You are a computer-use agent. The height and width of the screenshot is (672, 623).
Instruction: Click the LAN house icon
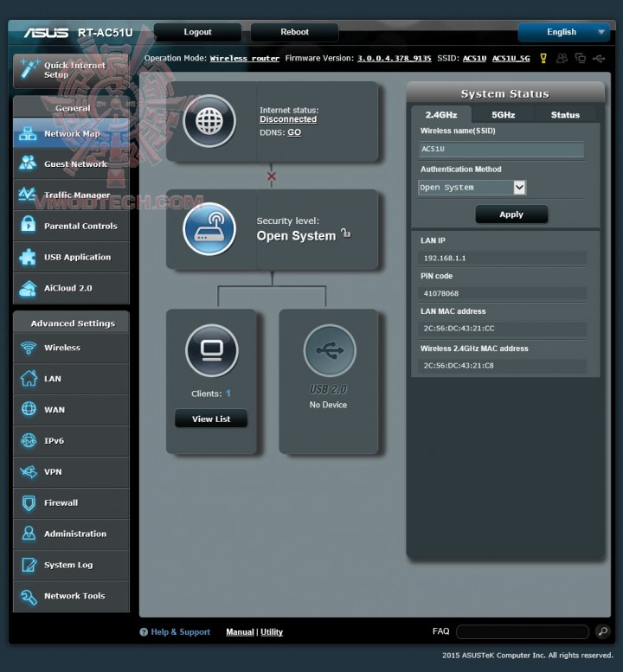point(29,379)
